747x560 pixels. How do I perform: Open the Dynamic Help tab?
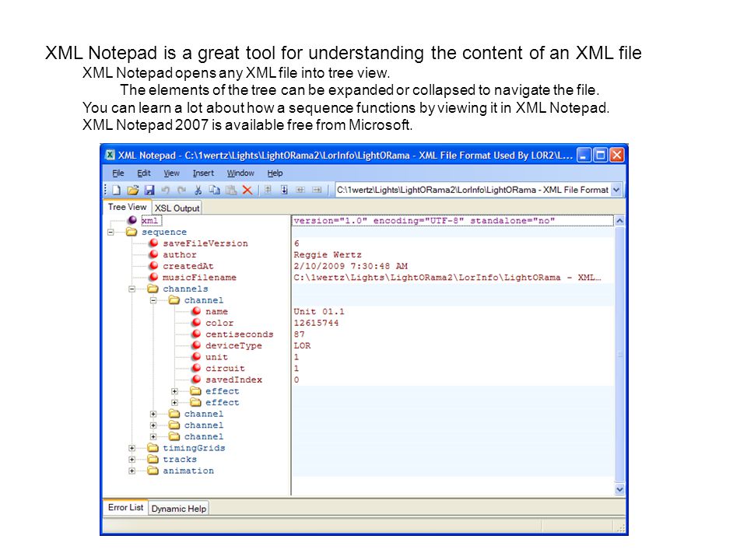point(179,509)
